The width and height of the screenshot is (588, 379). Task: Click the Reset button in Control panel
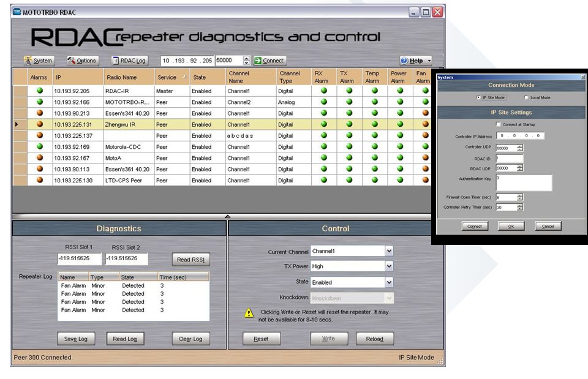tap(261, 339)
